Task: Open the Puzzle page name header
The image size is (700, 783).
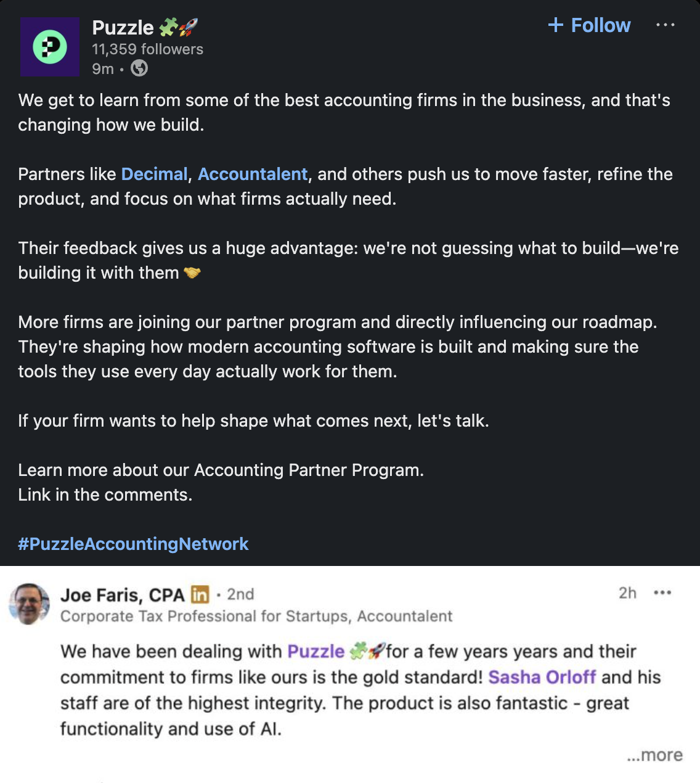Action: coord(123,28)
